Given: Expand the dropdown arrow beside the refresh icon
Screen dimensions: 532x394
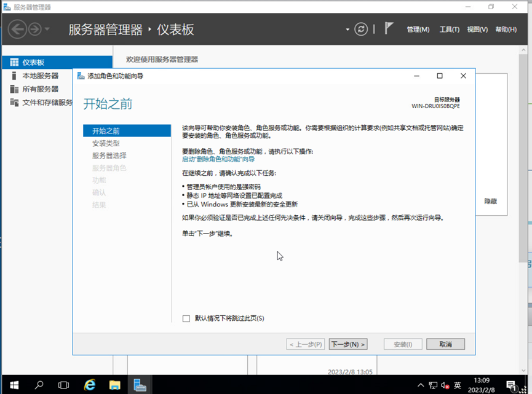Looking at the screenshot, I should pos(347,30).
